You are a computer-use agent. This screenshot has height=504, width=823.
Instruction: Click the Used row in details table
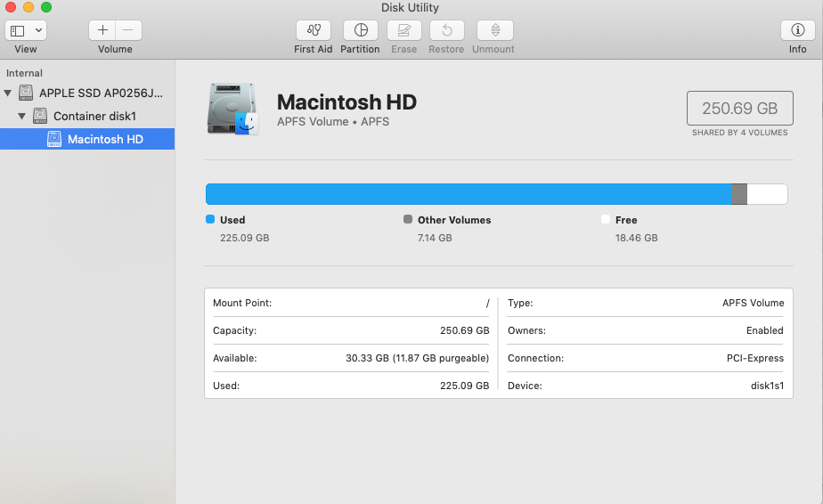coord(351,386)
